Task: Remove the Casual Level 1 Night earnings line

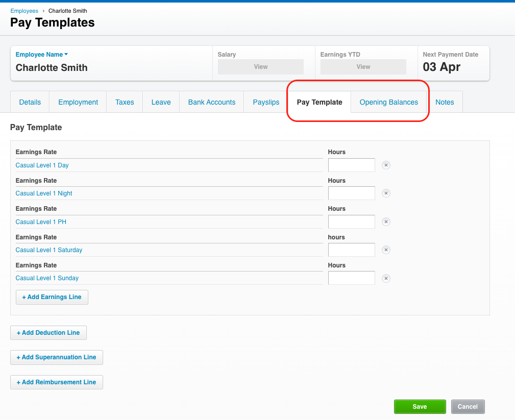Action: (x=386, y=193)
